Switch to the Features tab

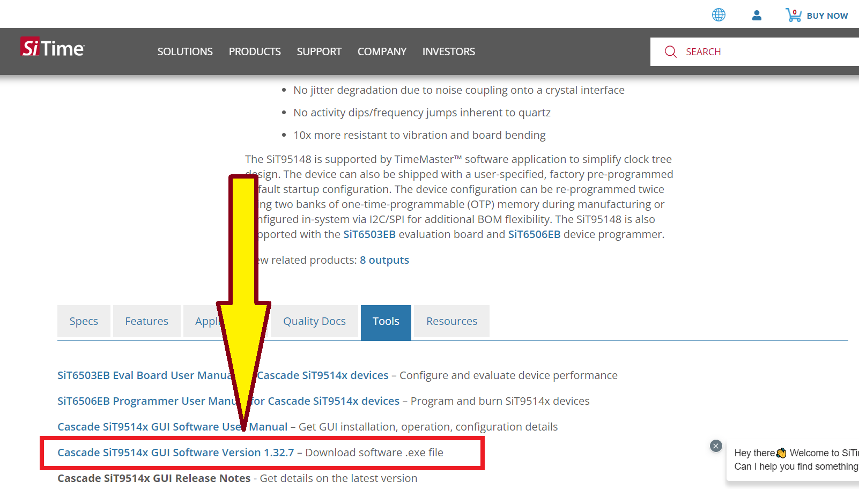click(146, 321)
